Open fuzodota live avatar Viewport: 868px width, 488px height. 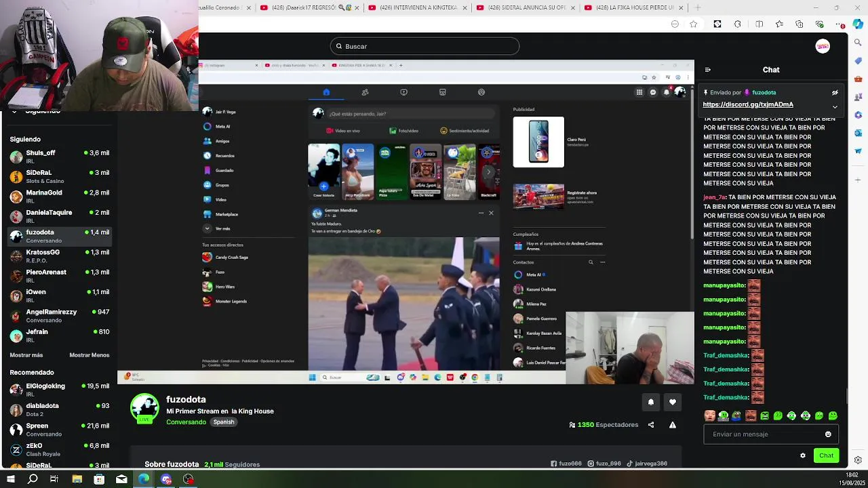[144, 408]
